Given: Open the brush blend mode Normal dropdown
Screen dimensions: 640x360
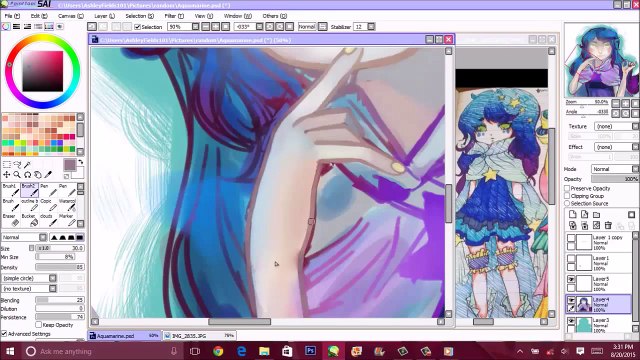Looking at the screenshot, I should point(42,237).
